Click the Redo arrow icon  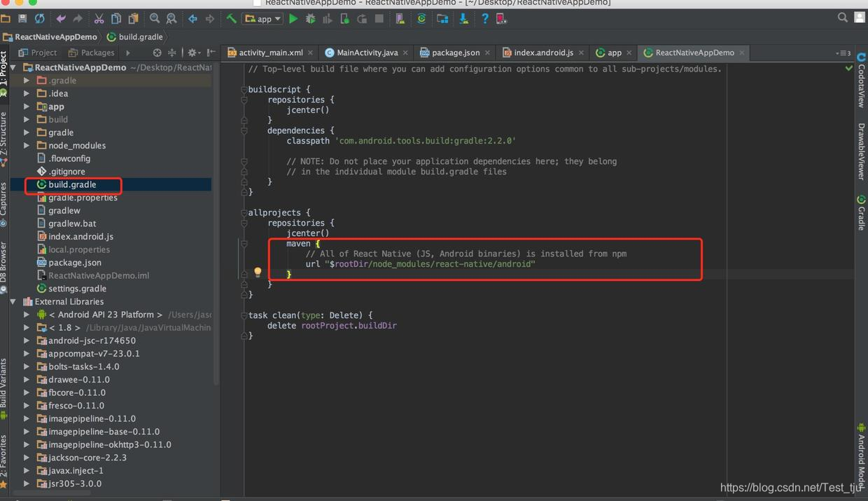click(x=77, y=18)
